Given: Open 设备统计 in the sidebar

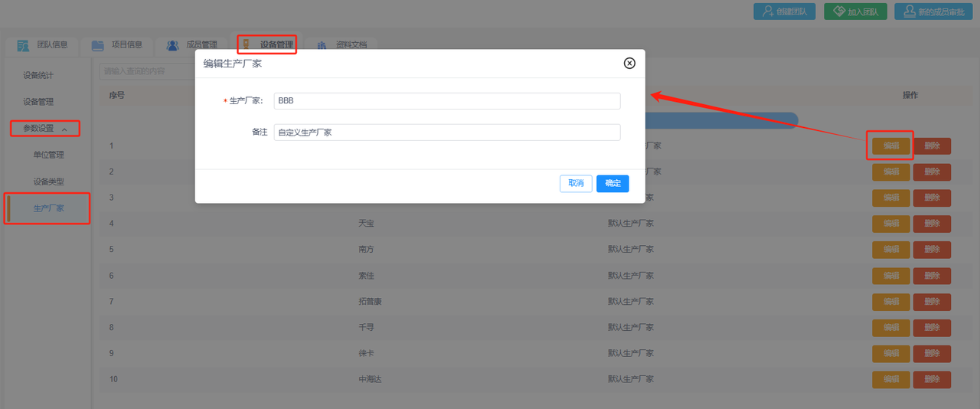Looking at the screenshot, I should tap(38, 76).
